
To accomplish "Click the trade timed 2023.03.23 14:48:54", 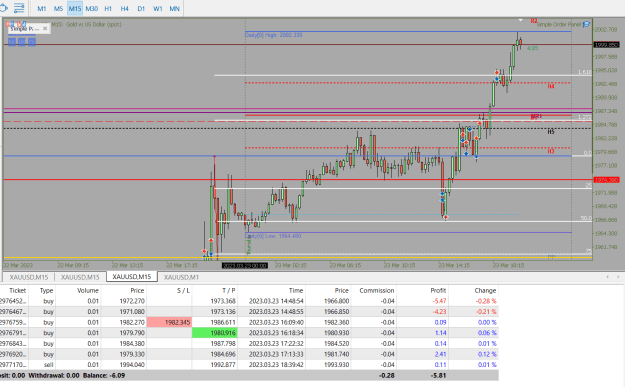I will 249,301.
